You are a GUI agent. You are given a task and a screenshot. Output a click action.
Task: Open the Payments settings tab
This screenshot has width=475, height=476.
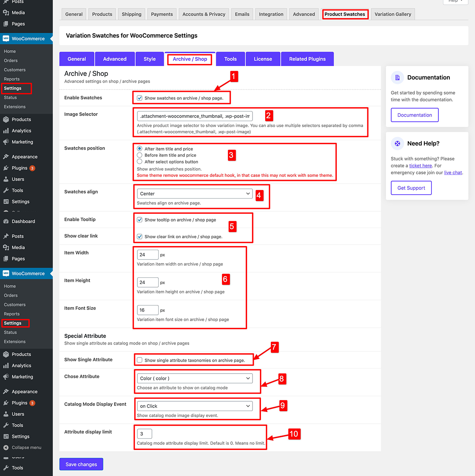(162, 14)
